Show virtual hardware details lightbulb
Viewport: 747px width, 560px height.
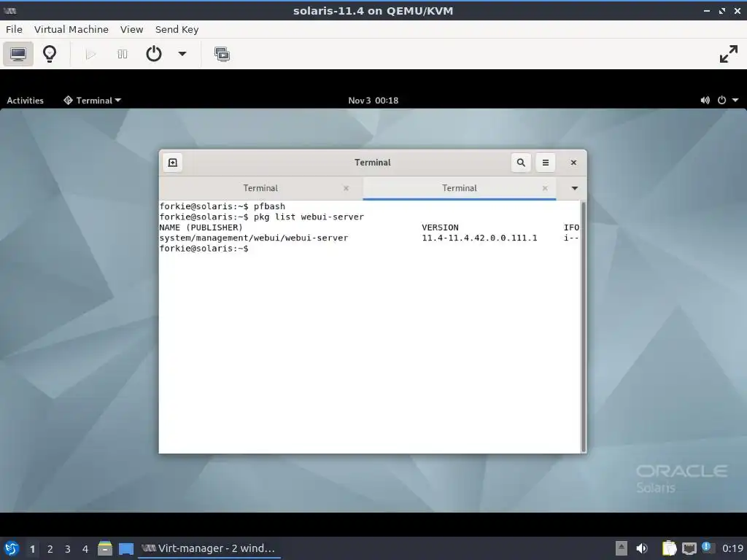pos(50,54)
